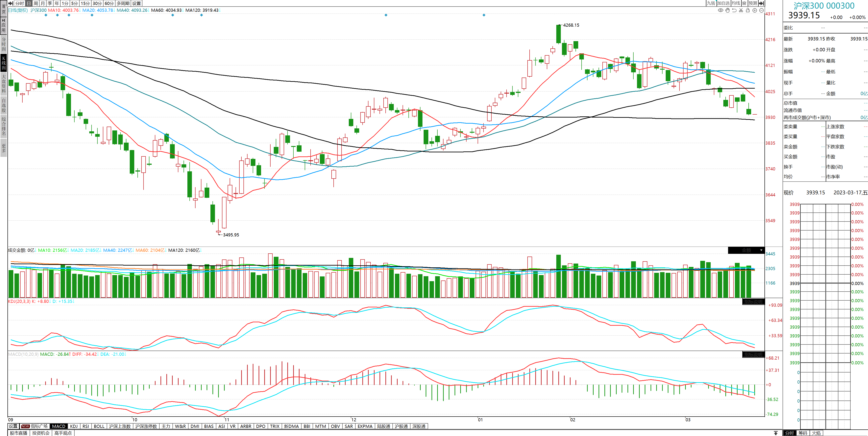Click top-right arrow-to-bar panel icon
This screenshot has height=436, width=868.
[761, 3]
